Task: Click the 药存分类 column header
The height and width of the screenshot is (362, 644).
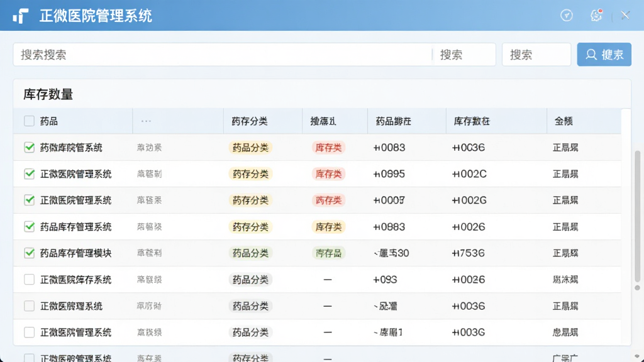Action: point(249,121)
